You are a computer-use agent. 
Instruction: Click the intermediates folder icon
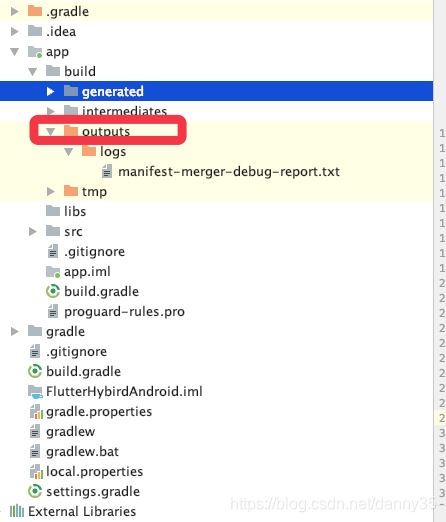[x=71, y=110]
